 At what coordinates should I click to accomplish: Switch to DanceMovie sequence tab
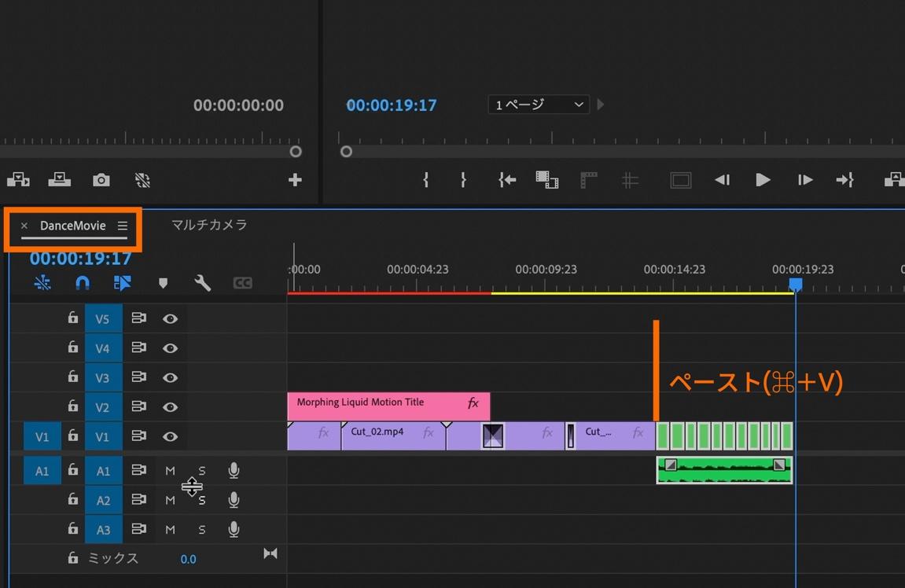(x=72, y=226)
